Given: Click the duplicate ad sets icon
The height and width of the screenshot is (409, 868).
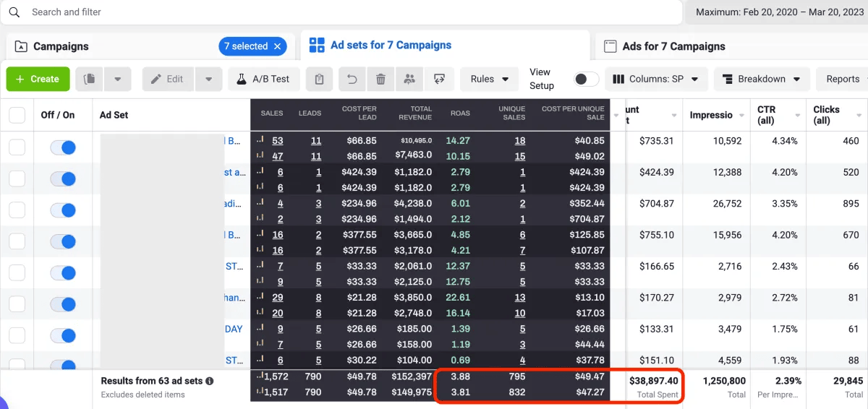Looking at the screenshot, I should pyautogui.click(x=90, y=79).
